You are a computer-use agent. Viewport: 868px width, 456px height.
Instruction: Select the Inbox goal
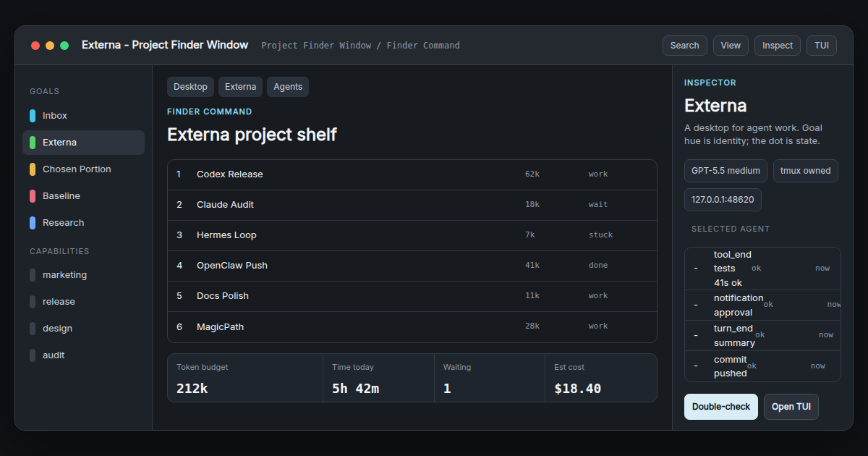click(x=83, y=116)
